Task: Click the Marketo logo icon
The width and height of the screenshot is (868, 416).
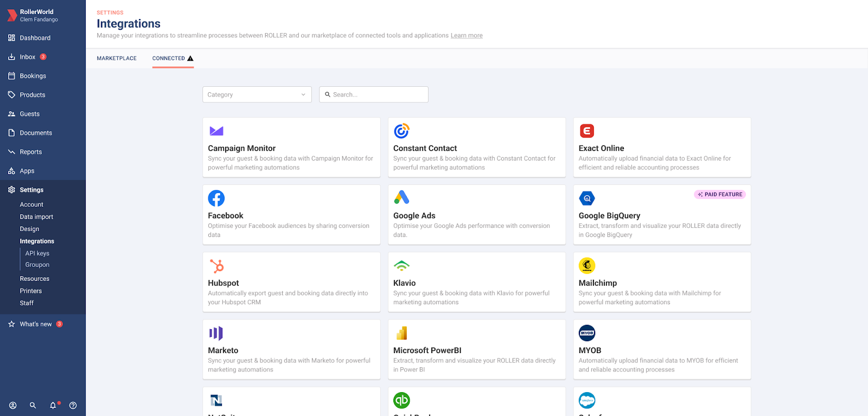Action: tap(216, 333)
